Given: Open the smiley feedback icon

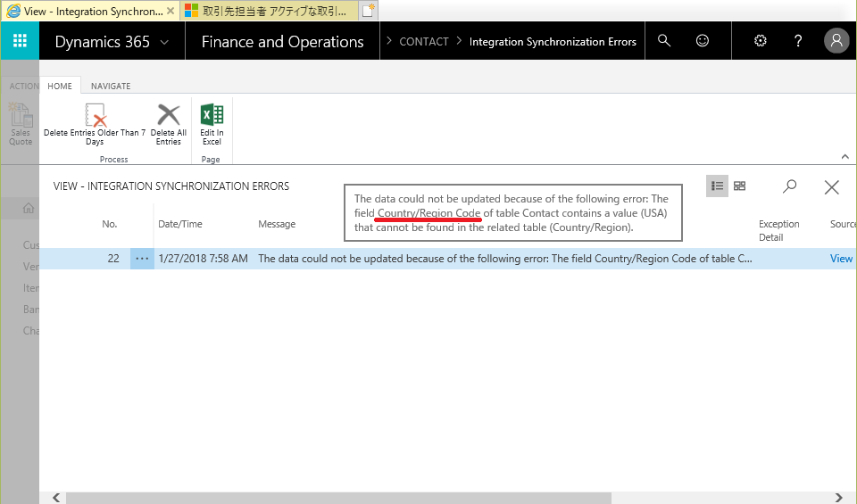Looking at the screenshot, I should tap(703, 41).
